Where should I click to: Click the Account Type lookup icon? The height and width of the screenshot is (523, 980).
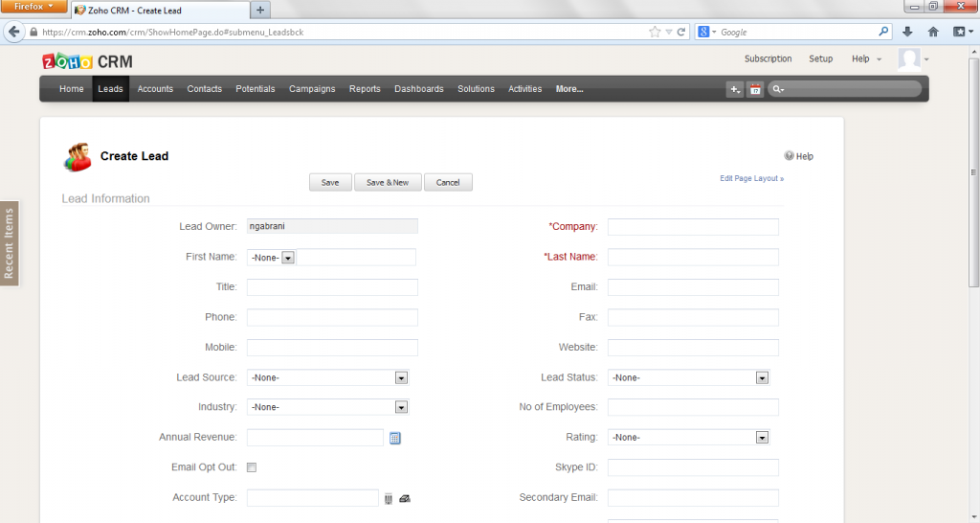pos(389,498)
